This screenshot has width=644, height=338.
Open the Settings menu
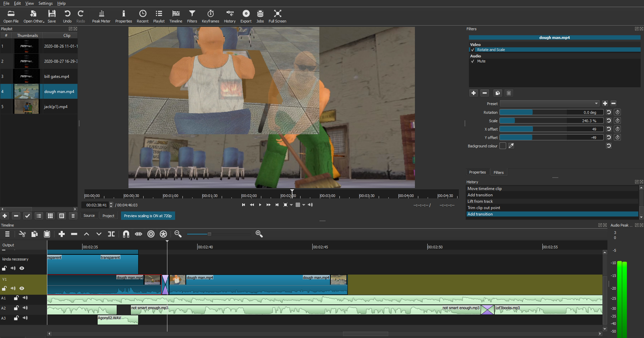click(x=46, y=3)
